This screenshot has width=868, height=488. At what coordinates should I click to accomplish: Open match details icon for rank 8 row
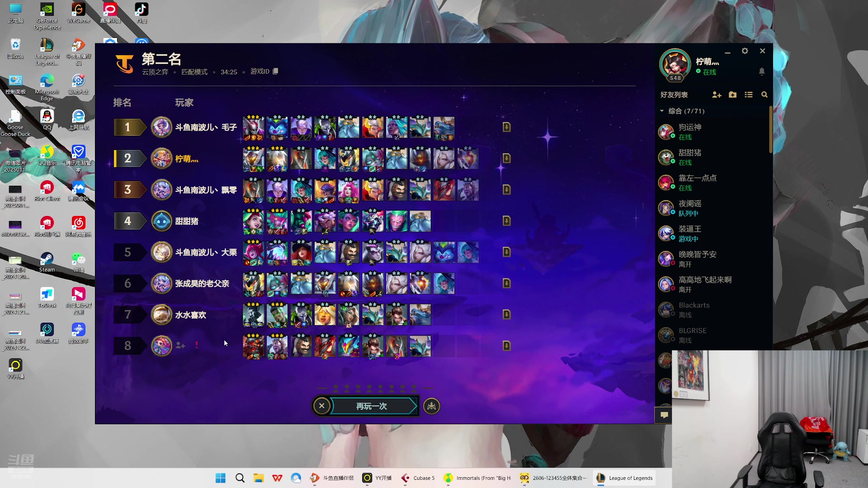pyautogui.click(x=506, y=345)
